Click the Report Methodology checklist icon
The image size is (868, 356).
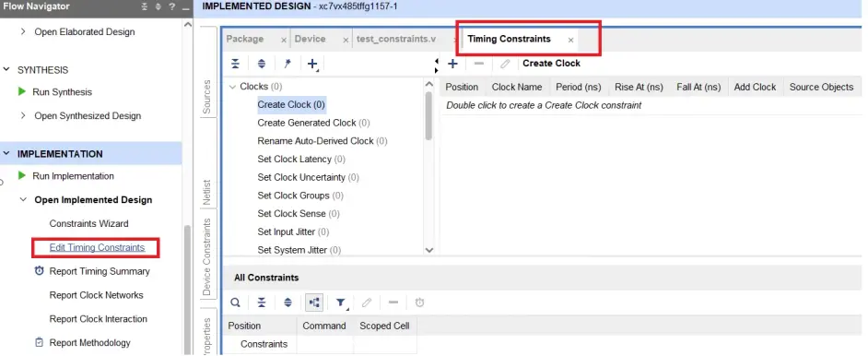40,342
